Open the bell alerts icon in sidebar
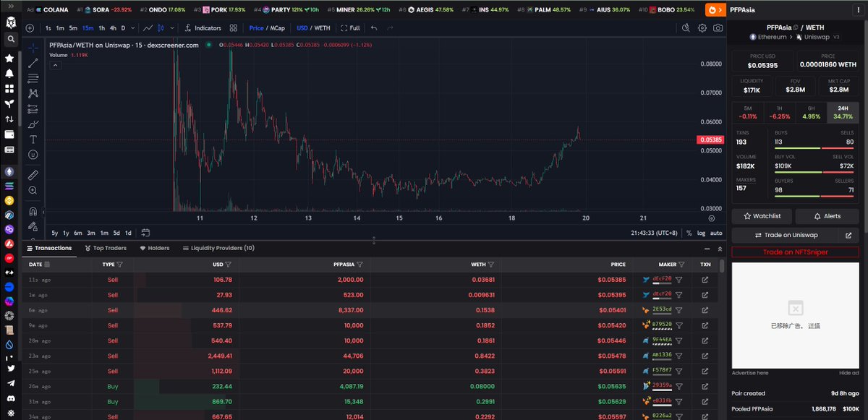Image resolution: width=868 pixels, height=420 pixels. (x=9, y=73)
